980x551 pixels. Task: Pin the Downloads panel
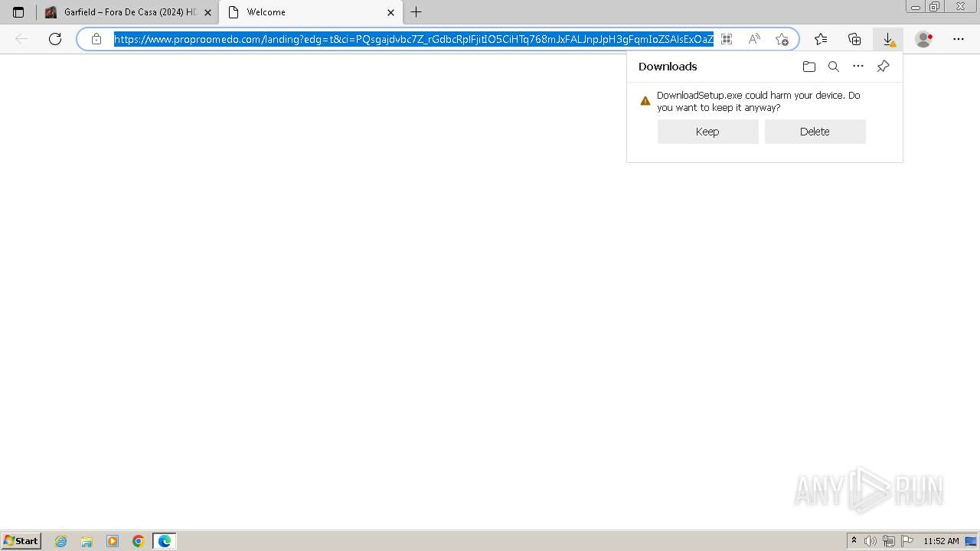(883, 67)
